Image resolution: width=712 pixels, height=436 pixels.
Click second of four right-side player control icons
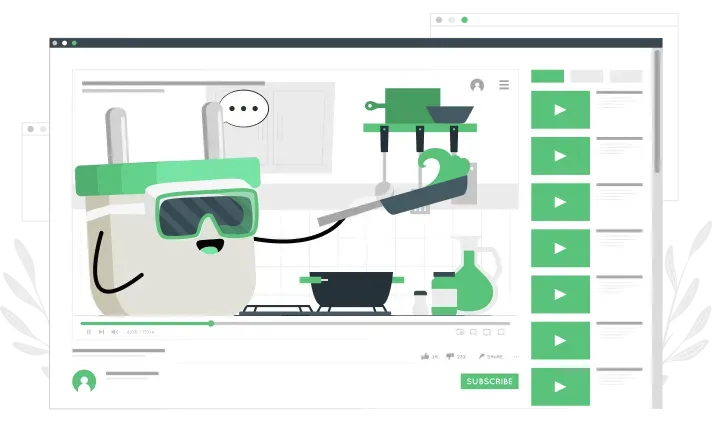coord(473,332)
